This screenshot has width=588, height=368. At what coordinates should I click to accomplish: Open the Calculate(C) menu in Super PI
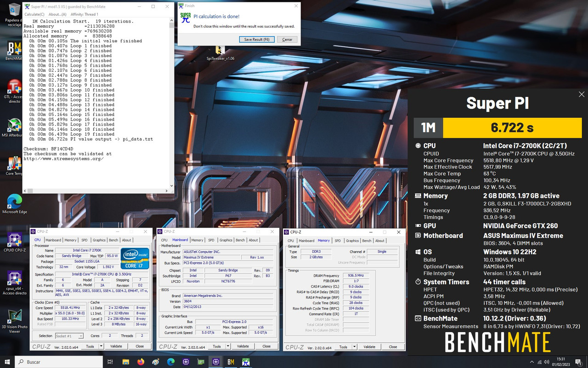click(x=34, y=14)
